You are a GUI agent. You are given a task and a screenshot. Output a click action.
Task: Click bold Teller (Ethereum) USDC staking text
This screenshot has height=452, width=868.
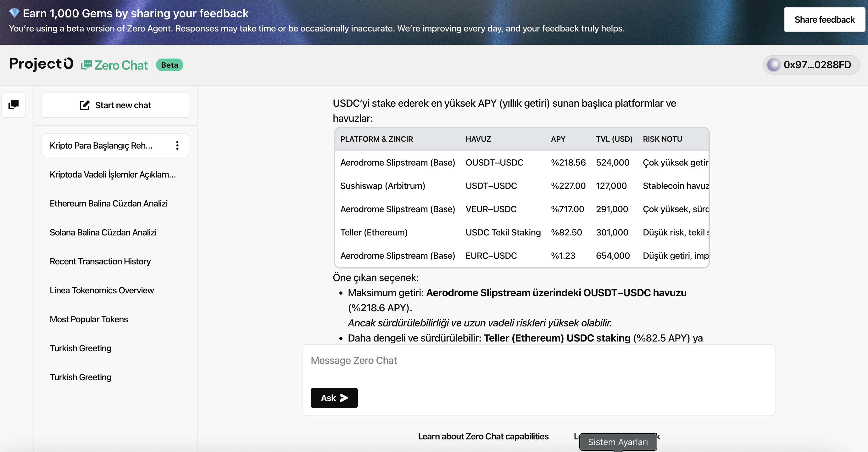click(557, 338)
